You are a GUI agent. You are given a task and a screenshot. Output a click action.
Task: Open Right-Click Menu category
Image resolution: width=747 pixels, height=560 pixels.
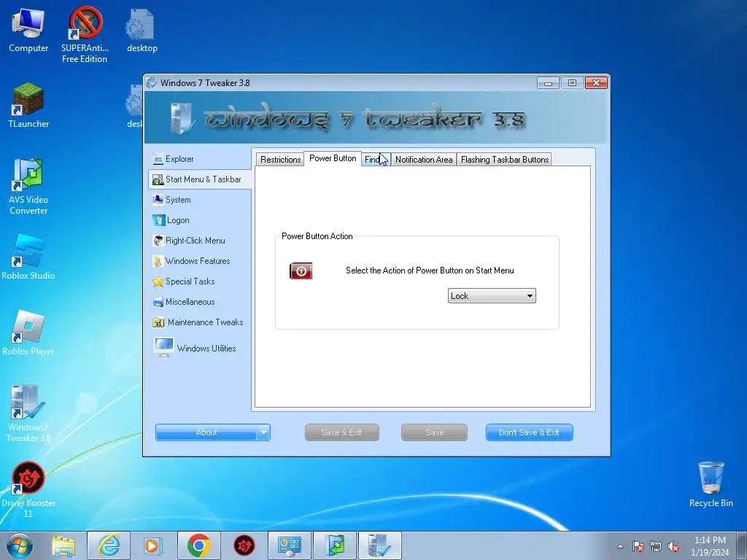[189, 241]
